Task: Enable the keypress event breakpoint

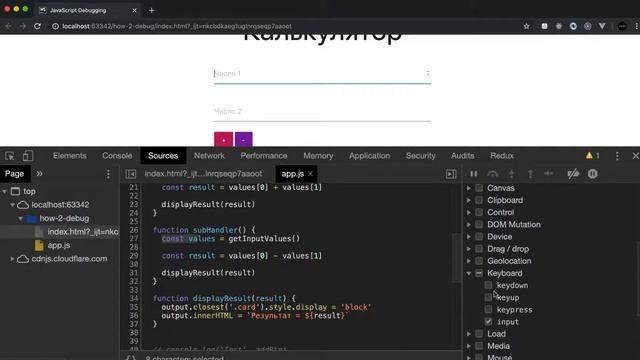Action: pyautogui.click(x=488, y=309)
